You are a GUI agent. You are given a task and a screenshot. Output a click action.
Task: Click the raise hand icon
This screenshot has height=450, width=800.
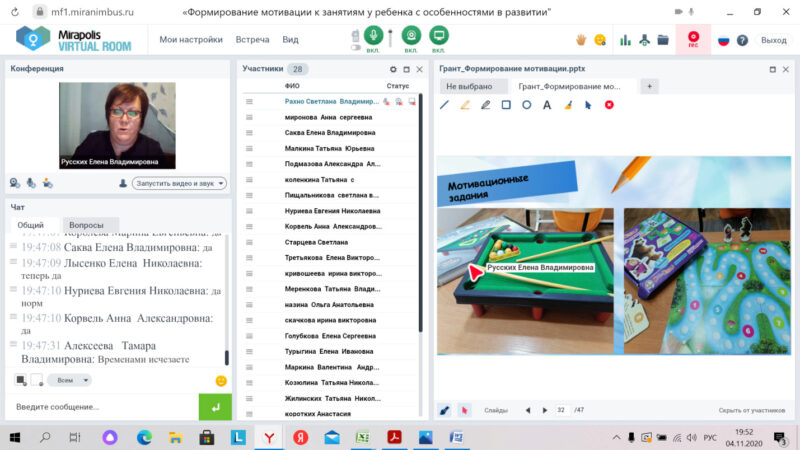tap(581, 40)
